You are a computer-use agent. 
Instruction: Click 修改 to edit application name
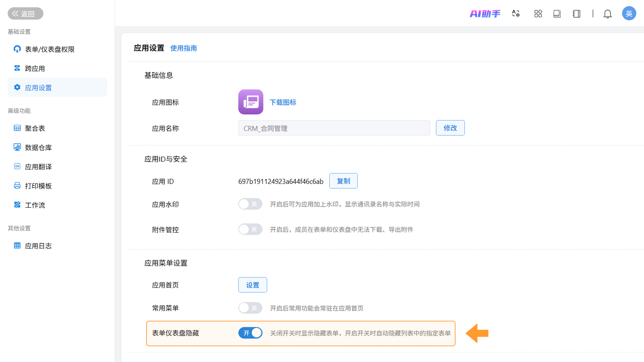coord(450,128)
